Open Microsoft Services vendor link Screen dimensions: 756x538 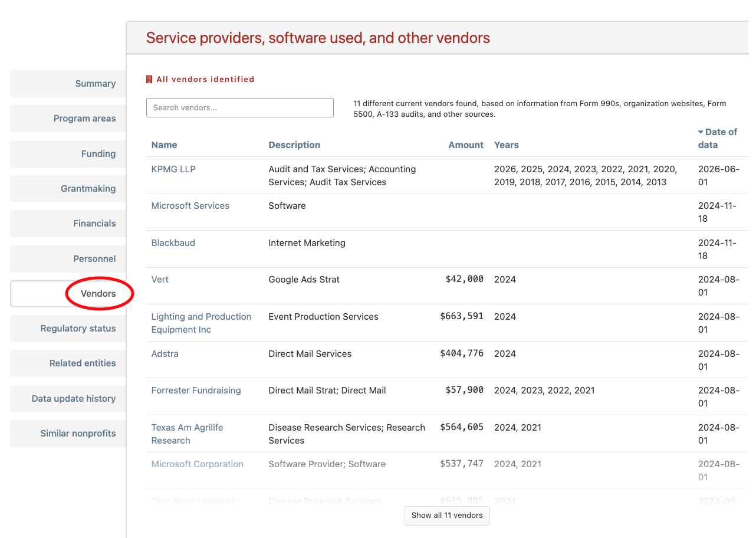click(x=190, y=206)
